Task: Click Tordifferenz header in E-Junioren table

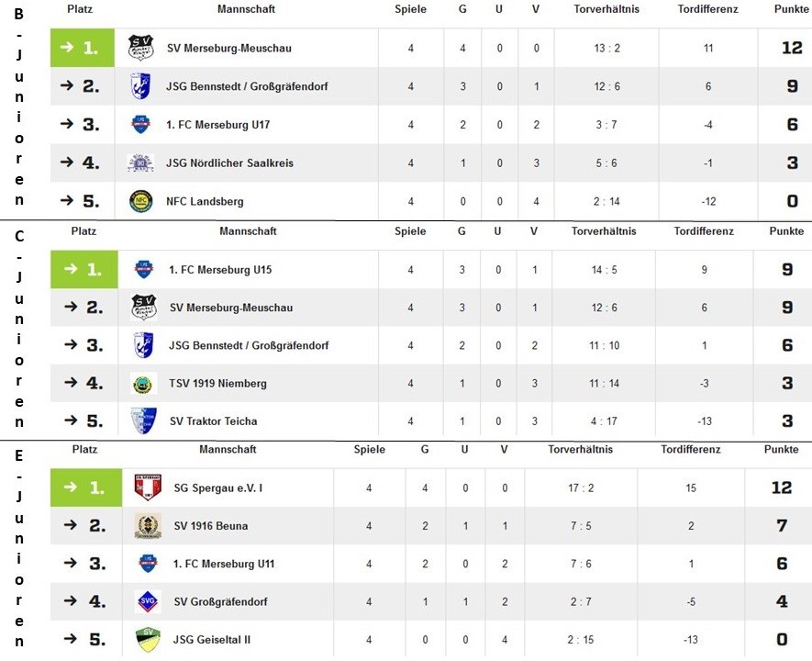Action: 691,450
